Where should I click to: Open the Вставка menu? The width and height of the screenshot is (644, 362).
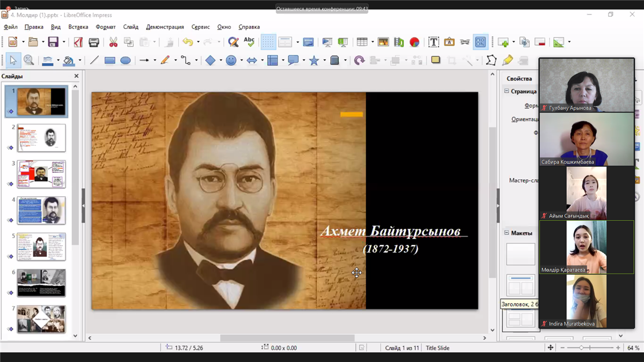click(78, 27)
